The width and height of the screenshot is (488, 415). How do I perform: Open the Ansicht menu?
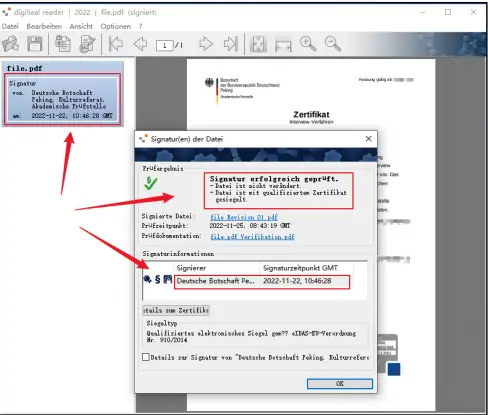tap(81, 26)
